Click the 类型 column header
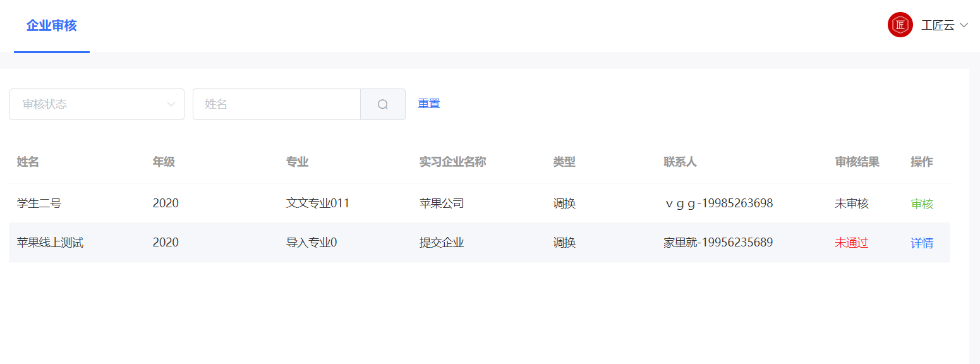 (x=564, y=162)
